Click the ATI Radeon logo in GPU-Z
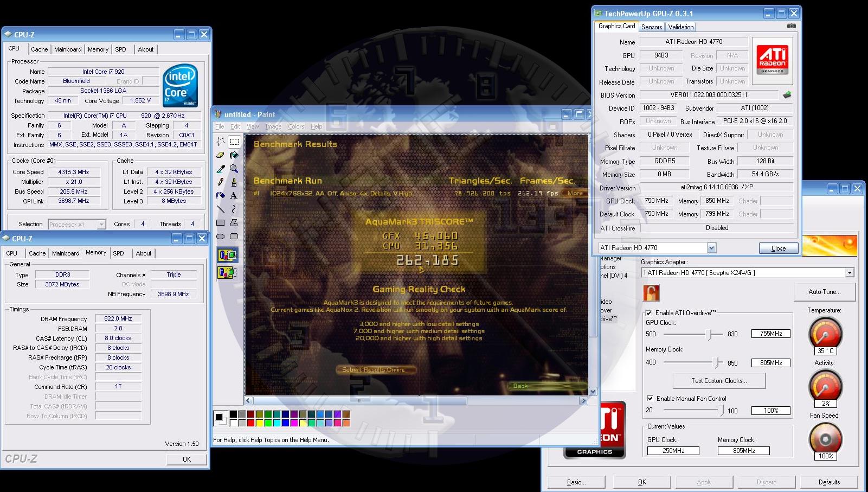 [773, 60]
